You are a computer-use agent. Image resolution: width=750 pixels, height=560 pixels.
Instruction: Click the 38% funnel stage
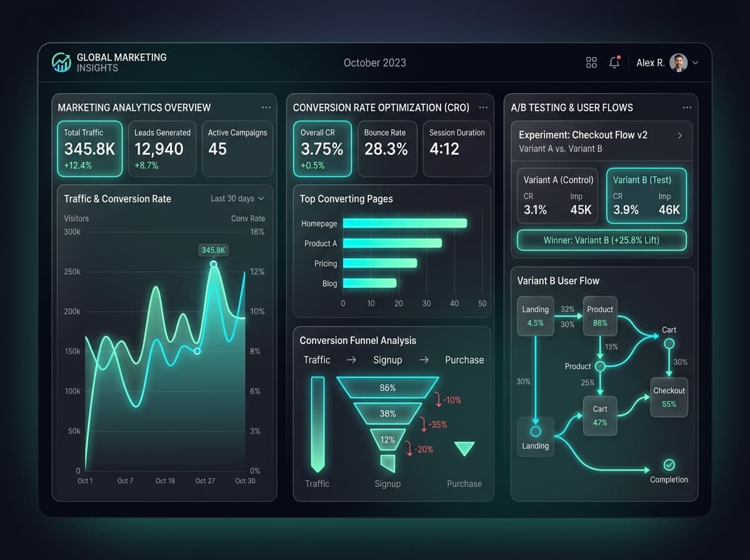387,413
